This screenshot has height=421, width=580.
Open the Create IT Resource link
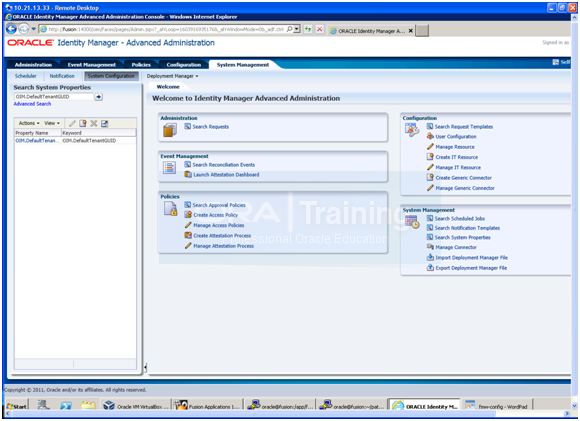point(456,157)
